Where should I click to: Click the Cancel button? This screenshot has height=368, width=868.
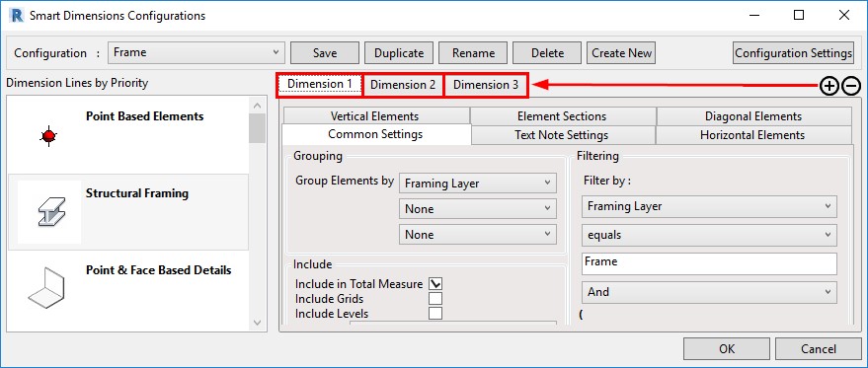pyautogui.click(x=819, y=348)
